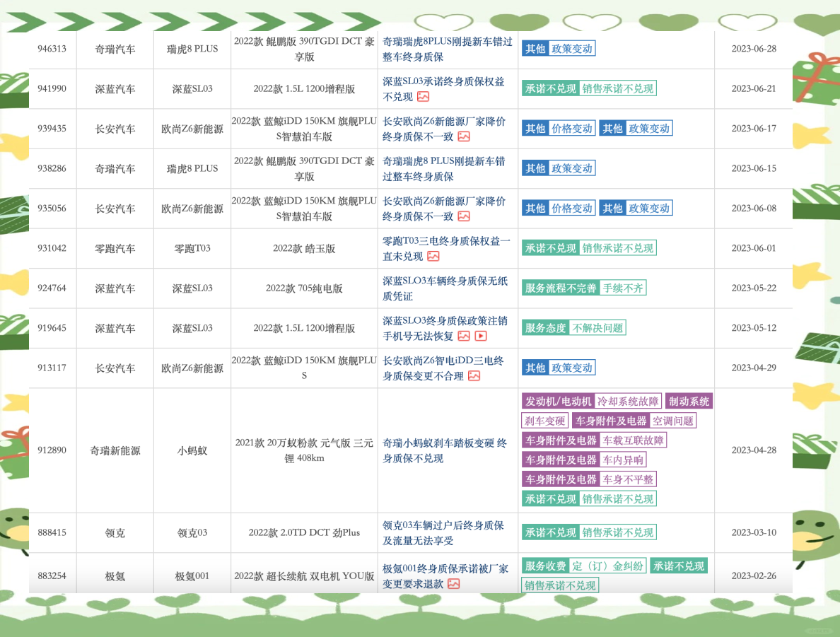Click image icon in complaint 919645 row
Screen dimensions: 840x637
coord(464,336)
